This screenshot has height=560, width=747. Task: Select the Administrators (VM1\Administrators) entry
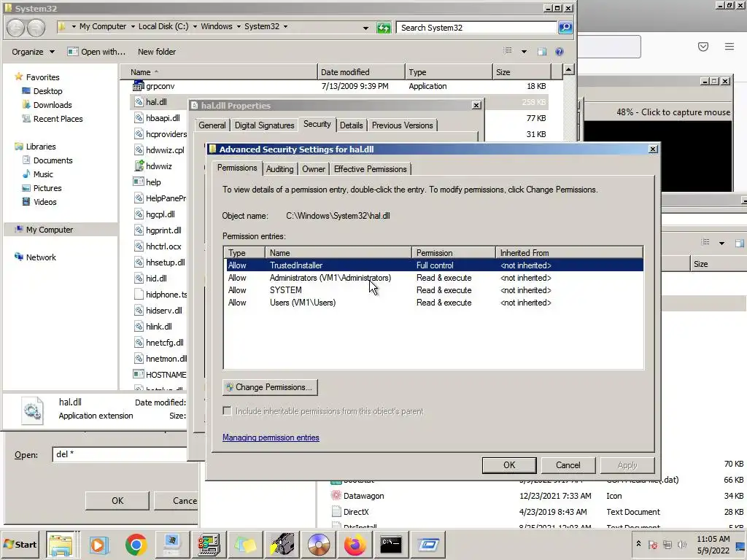pos(433,278)
